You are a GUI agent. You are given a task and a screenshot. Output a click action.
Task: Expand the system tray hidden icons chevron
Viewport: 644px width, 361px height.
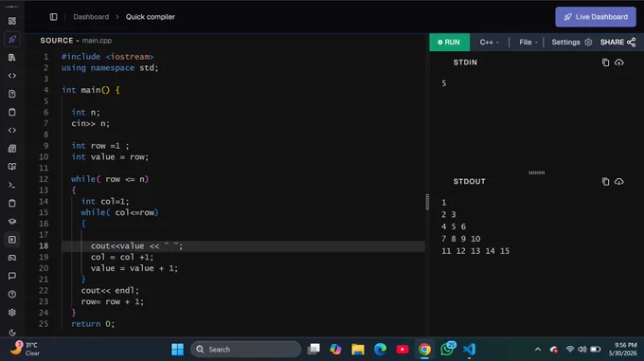click(x=538, y=350)
